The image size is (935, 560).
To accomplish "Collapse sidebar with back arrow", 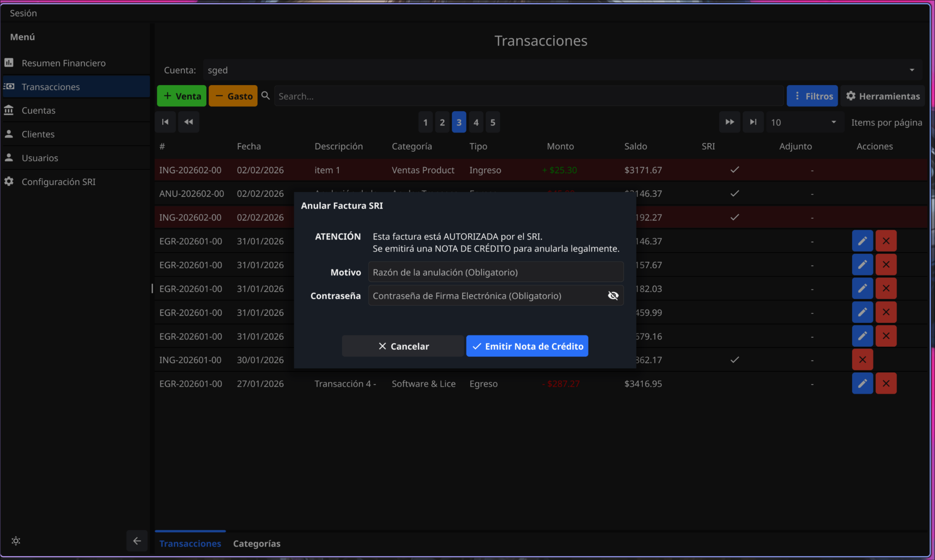I will (137, 541).
